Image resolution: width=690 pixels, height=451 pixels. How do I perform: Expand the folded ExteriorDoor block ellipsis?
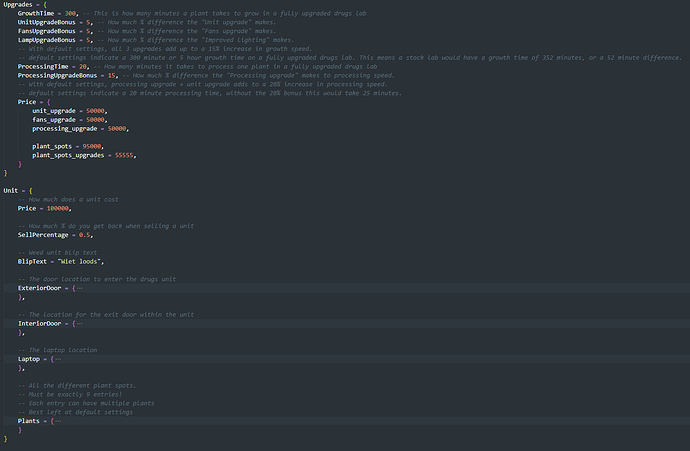pyautogui.click(x=78, y=288)
